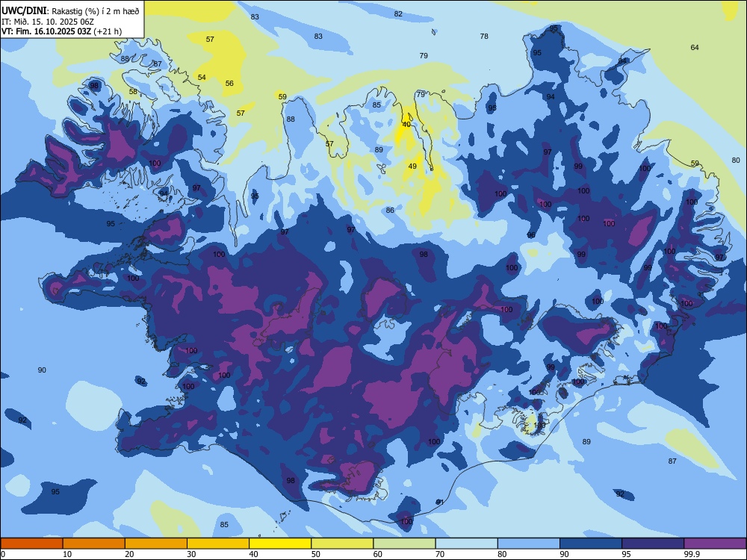Select the 95–99.9 indigo legend swatch
This screenshot has width=747, height=560.
pos(653,544)
